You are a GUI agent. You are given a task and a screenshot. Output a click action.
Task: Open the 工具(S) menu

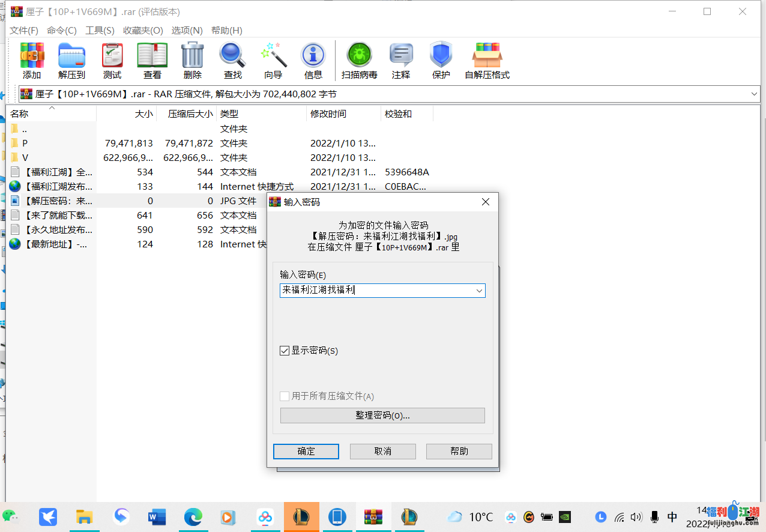tap(100, 30)
